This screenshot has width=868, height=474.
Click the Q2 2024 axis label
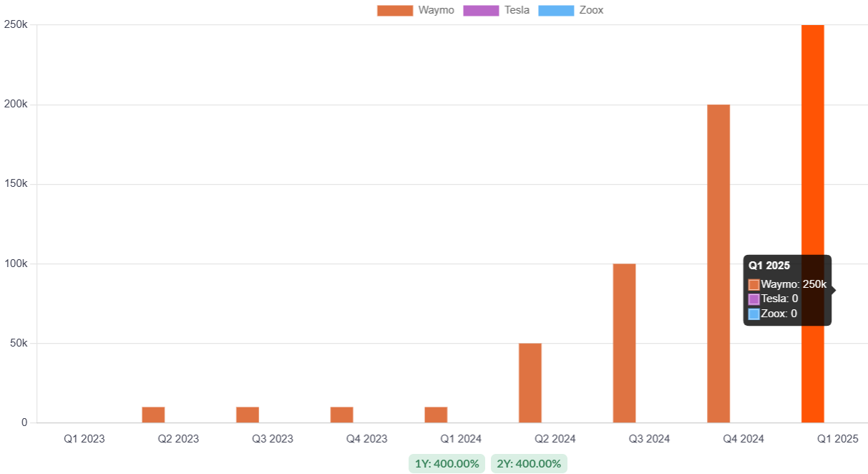555,439
